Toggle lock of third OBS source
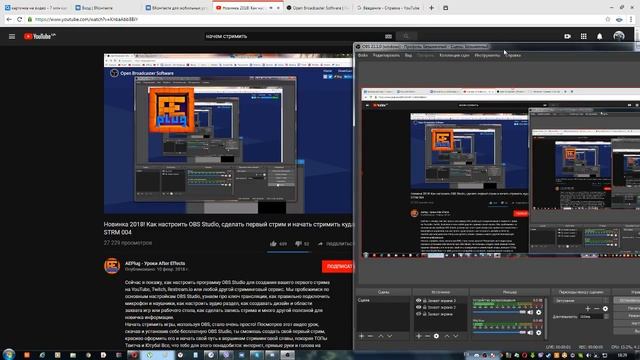The width and height of the screenshot is (640, 360). click(424, 314)
